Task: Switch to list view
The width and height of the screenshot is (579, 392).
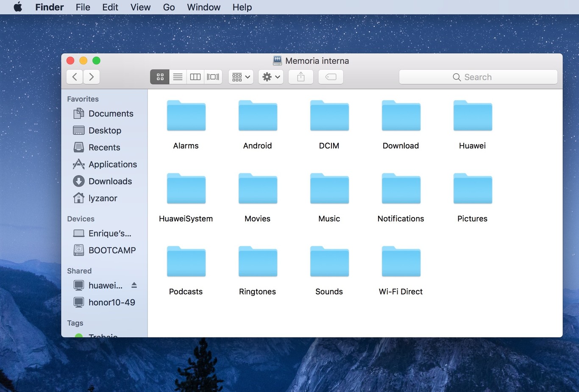Action: (178, 77)
